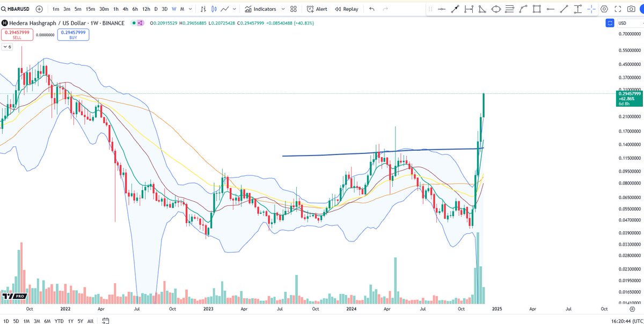644x324 pixels.
Task: Expand the Indicators favorites dropdown arrow
Action: click(283, 9)
